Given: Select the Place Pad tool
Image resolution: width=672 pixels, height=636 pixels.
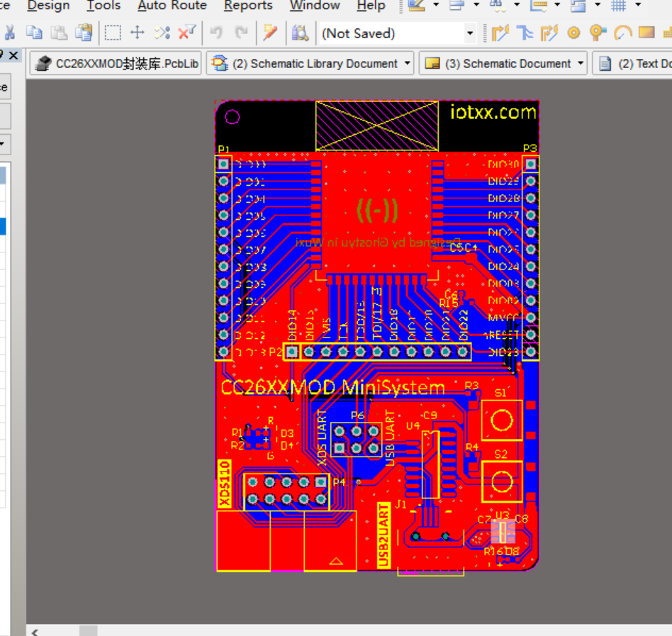Looking at the screenshot, I should tap(574, 33).
